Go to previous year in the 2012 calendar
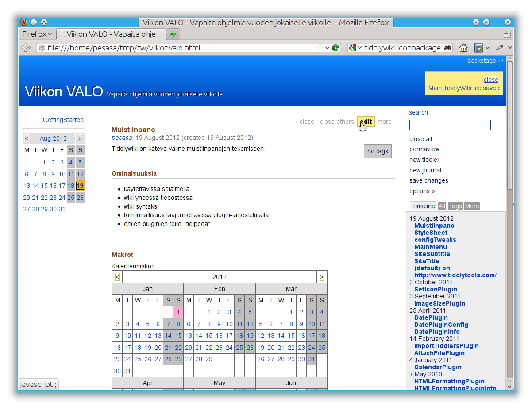Screen dimensions: 532x409 pyautogui.click(x=117, y=277)
